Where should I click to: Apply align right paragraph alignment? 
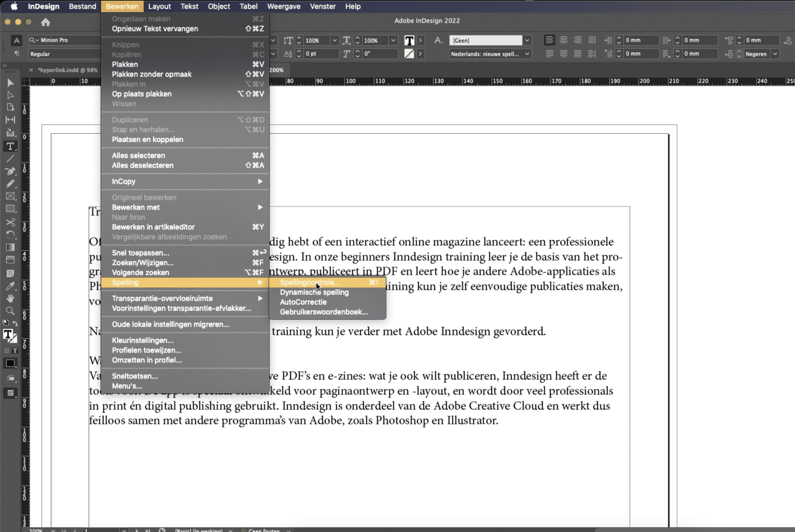[x=577, y=40]
